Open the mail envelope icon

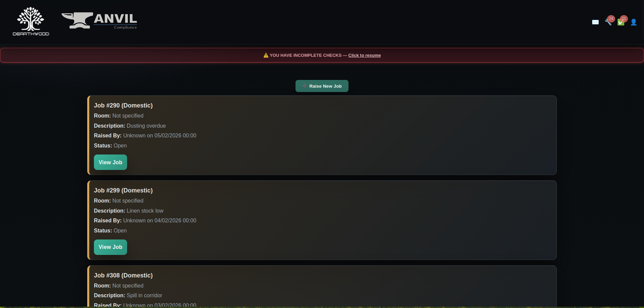pos(595,22)
